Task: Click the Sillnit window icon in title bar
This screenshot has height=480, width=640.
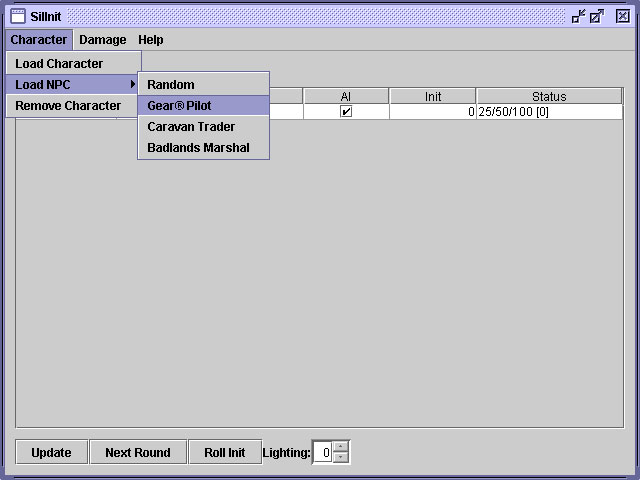Action: click(17, 16)
